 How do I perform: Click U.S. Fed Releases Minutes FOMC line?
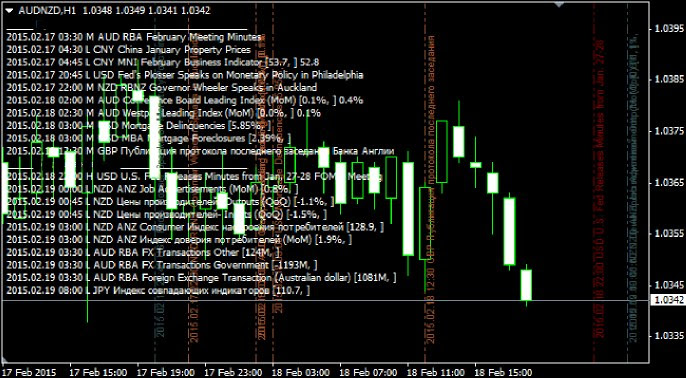pos(195,177)
